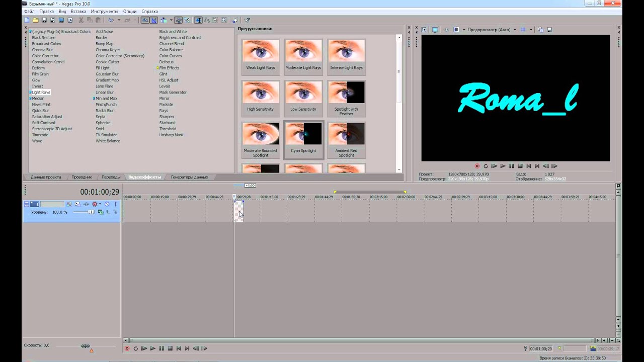Click track 1 name input field
Viewport: 644px width, 362px height.
(52, 204)
